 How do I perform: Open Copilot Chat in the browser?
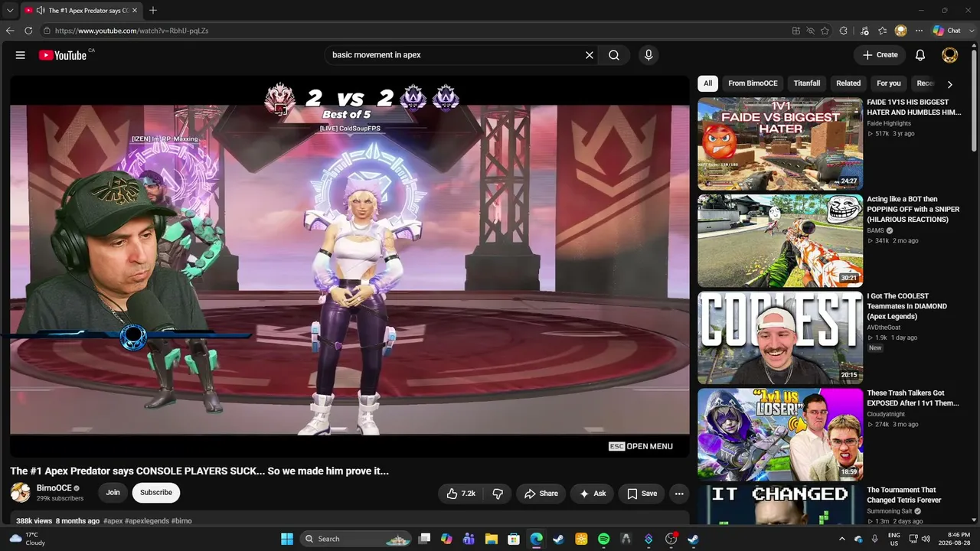[947, 31]
